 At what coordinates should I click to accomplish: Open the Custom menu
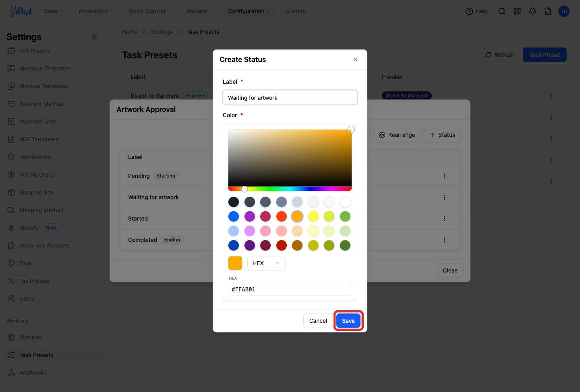tap(298, 11)
